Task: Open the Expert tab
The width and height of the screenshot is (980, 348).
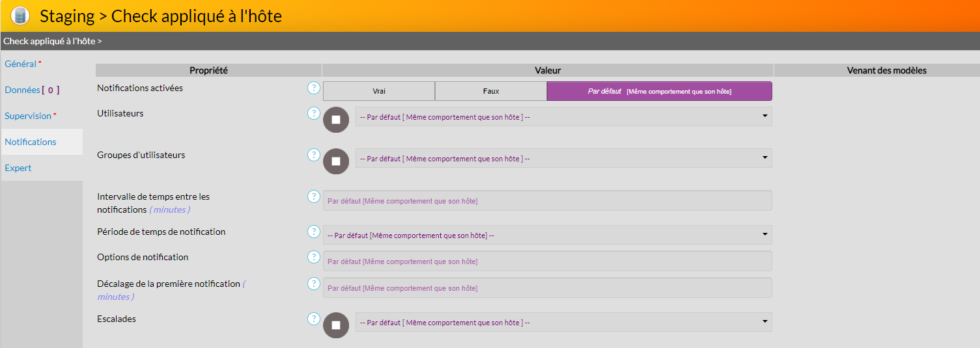Action: click(x=18, y=168)
